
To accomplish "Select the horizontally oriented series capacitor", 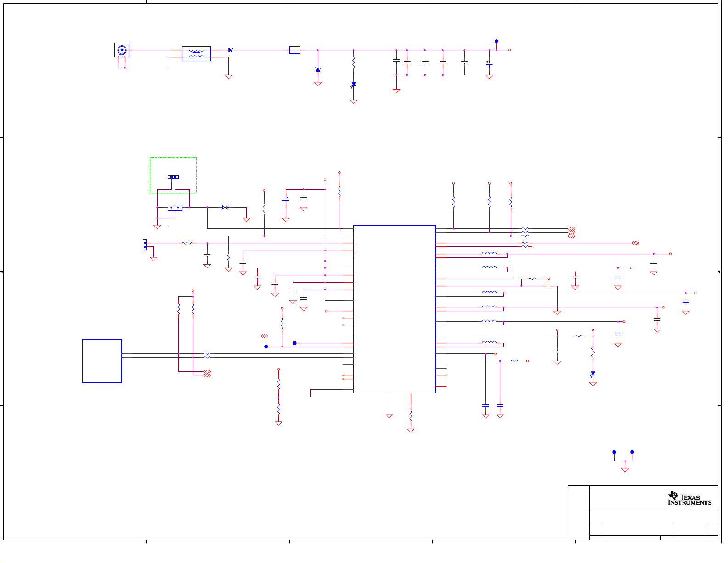I will [548, 286].
